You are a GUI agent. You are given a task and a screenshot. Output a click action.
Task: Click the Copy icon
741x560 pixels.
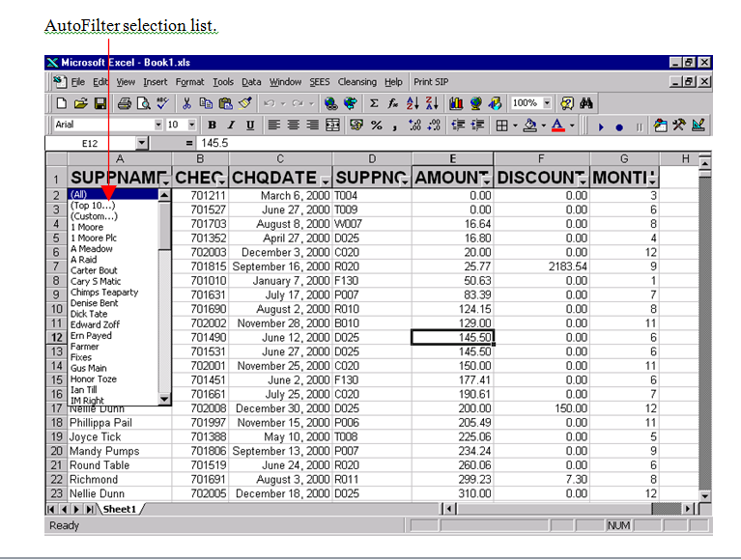tap(206, 103)
